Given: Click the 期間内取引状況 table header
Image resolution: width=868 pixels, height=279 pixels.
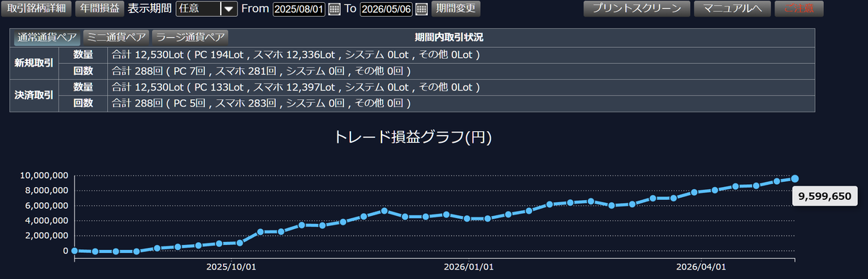Looking at the screenshot, I should pyautogui.click(x=449, y=38).
